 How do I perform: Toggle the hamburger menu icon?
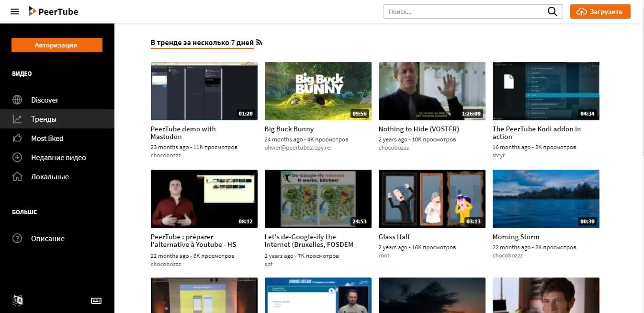(15, 12)
